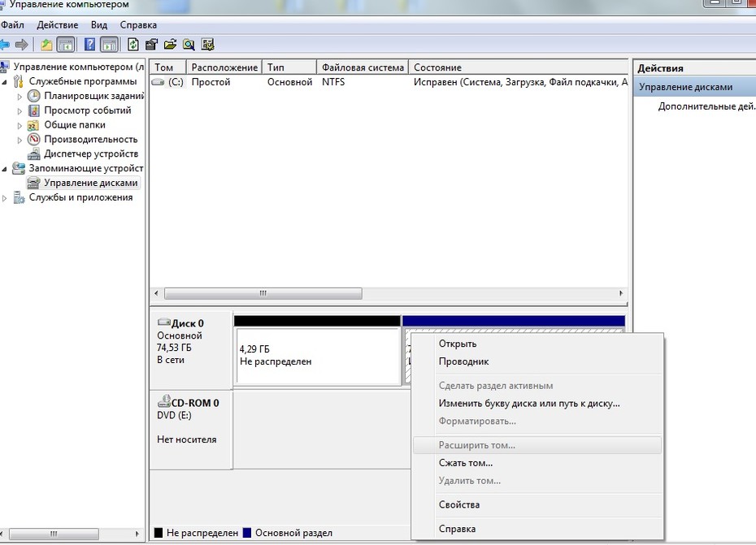Open the Действие menu
The width and height of the screenshot is (756, 545).
coord(58,25)
